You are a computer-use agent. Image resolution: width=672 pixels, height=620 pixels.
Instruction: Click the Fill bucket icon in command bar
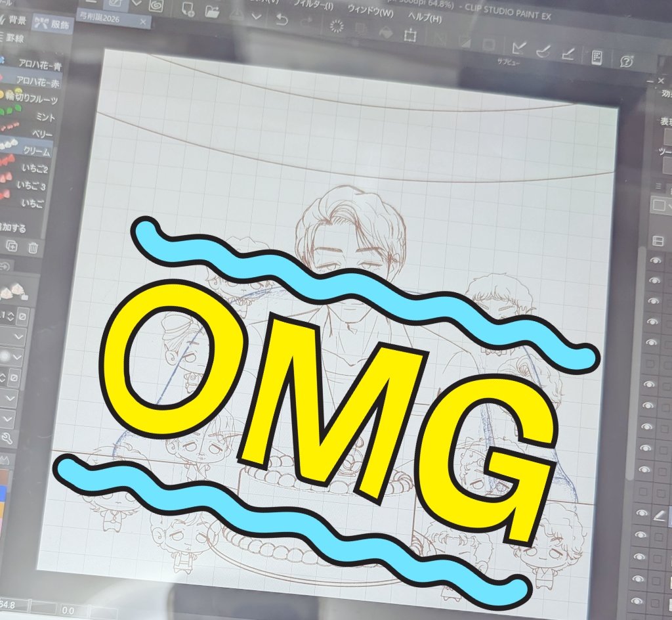(385, 33)
